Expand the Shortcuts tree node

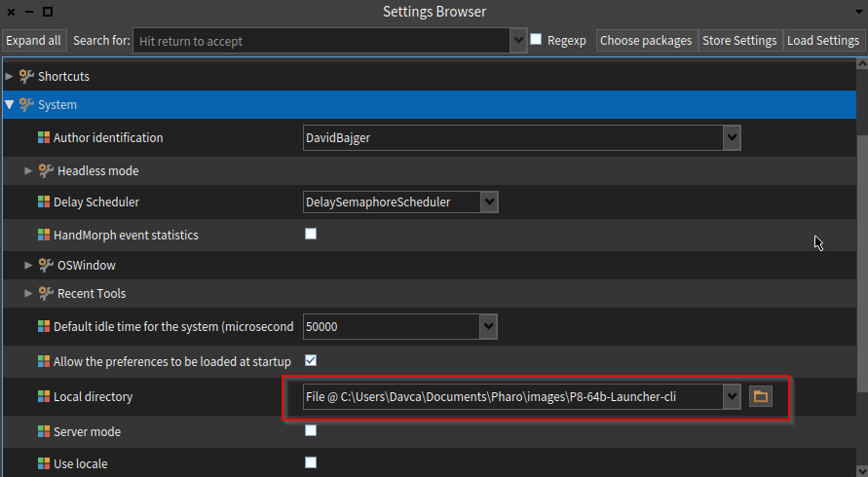10,76
